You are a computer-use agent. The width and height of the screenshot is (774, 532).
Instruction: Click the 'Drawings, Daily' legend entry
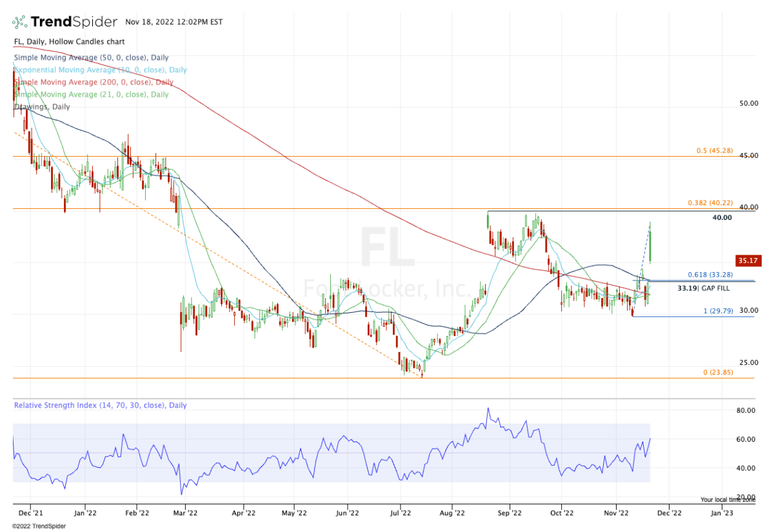click(x=42, y=106)
